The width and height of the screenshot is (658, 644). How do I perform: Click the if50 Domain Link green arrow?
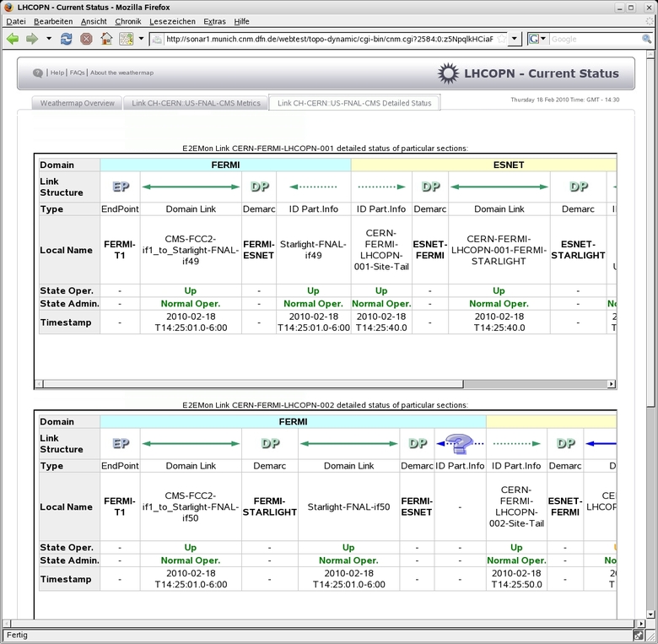[x=191, y=444]
